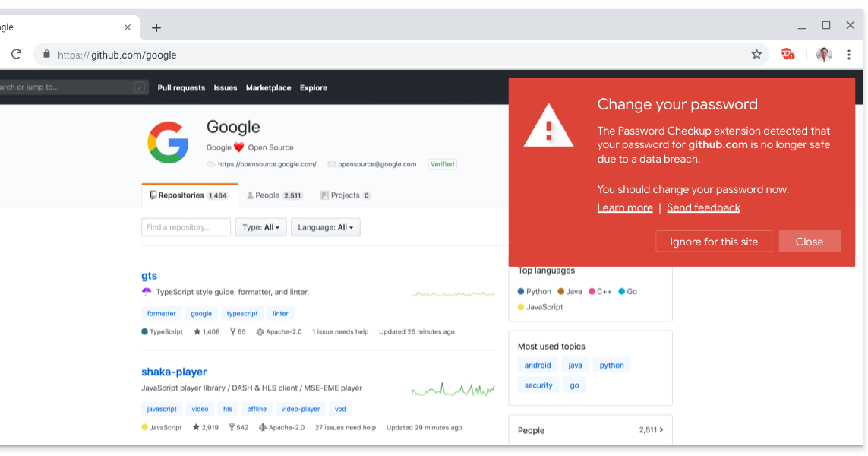
Task: Open Pull requests in GitHub header
Action: [181, 87]
